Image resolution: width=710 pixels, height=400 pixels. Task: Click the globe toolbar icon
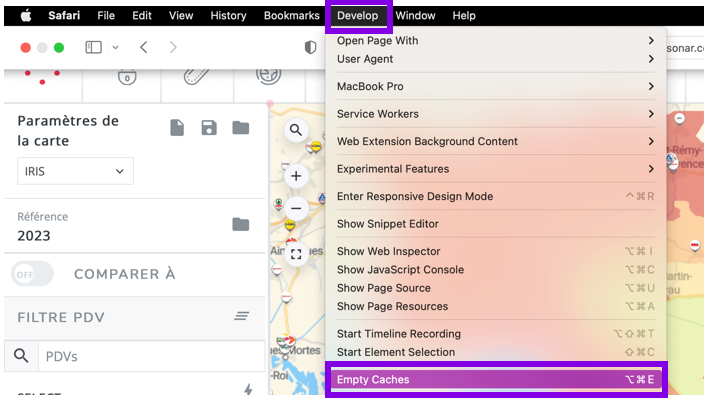269,76
